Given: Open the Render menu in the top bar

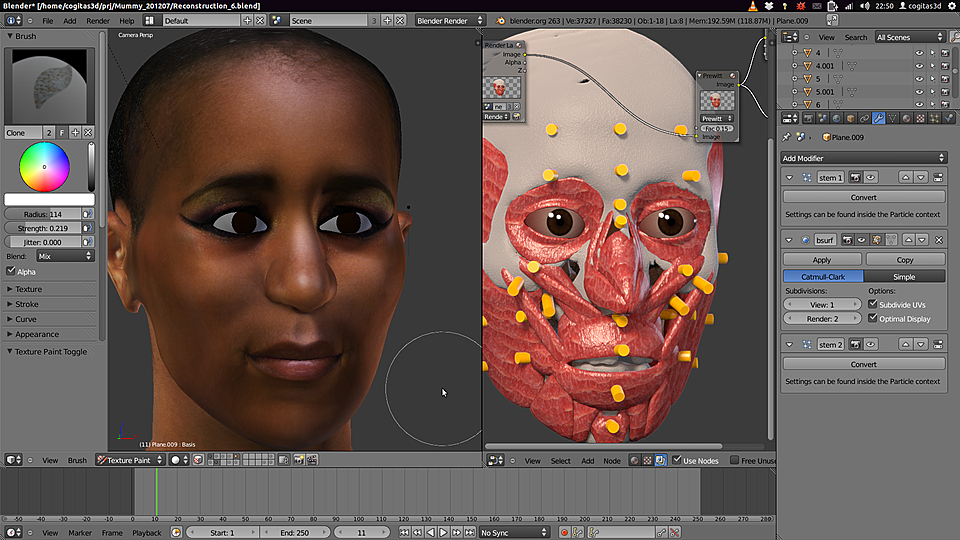Looking at the screenshot, I should click(x=98, y=20).
